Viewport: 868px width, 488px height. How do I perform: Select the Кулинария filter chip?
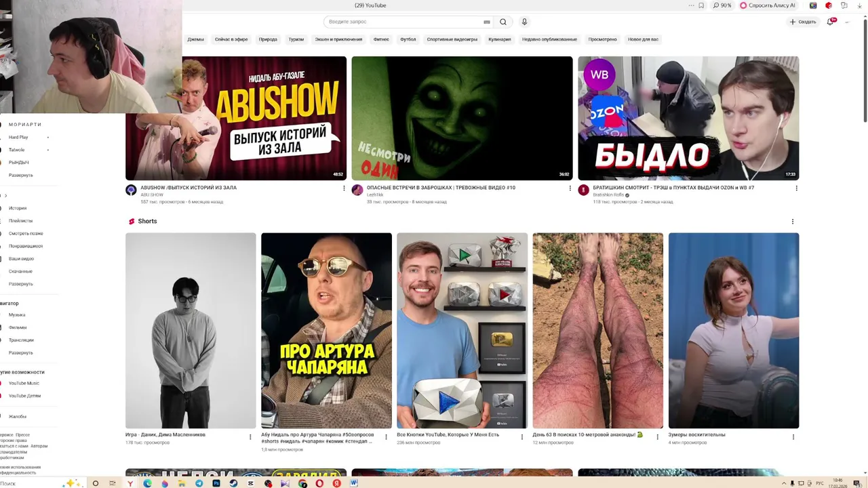point(500,39)
